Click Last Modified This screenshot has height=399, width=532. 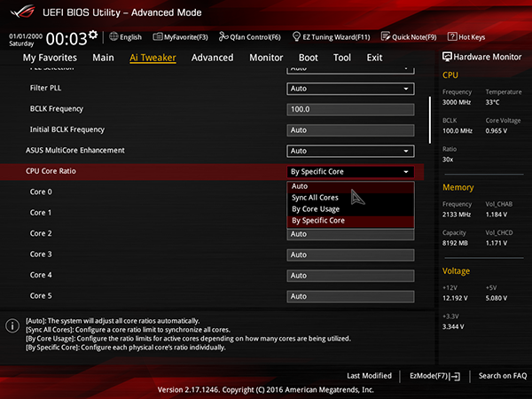pyautogui.click(x=369, y=376)
